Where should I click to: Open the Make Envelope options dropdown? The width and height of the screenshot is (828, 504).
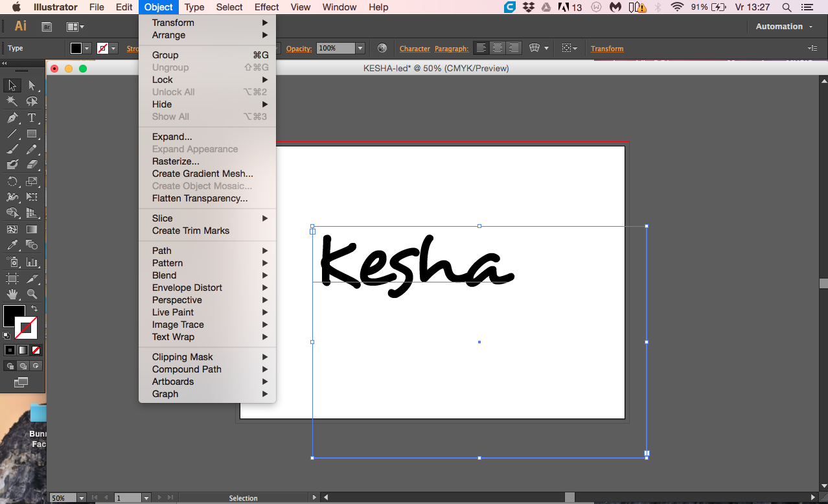546,49
